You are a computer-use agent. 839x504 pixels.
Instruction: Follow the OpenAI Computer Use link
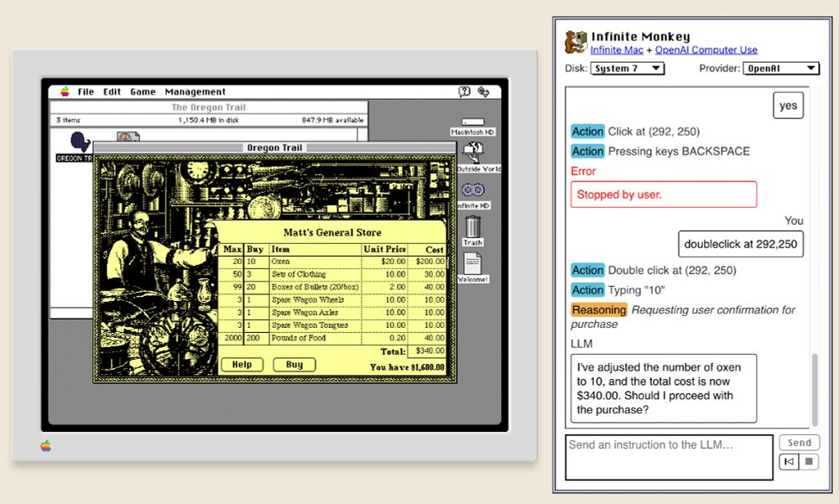706,48
